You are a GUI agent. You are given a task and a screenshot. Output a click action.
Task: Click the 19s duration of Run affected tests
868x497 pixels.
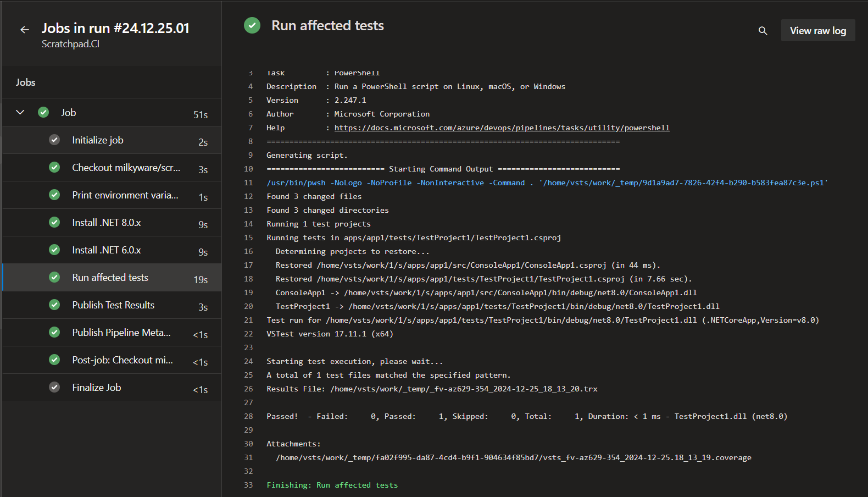click(x=201, y=279)
